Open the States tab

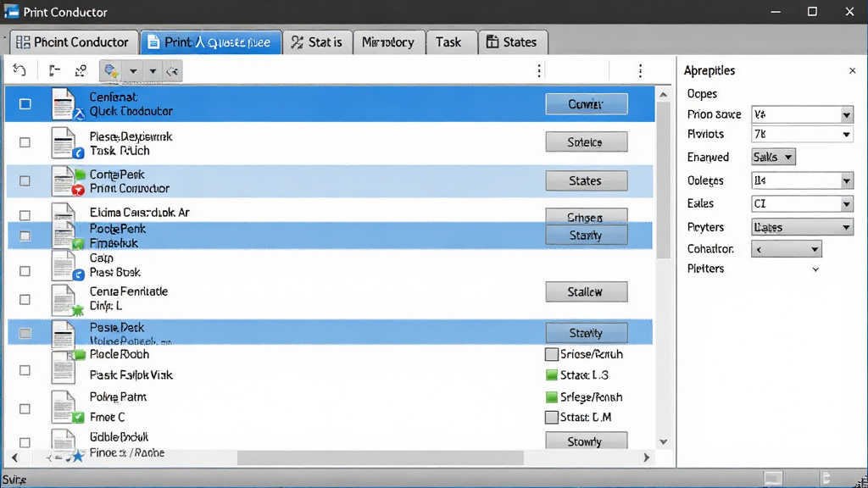pos(513,42)
